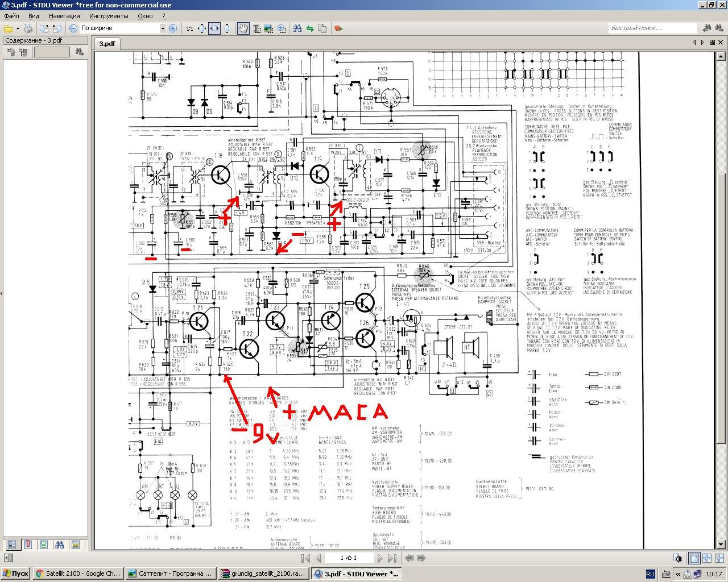Open the zoom mode dropdown "По ширине"

[x=123, y=28]
